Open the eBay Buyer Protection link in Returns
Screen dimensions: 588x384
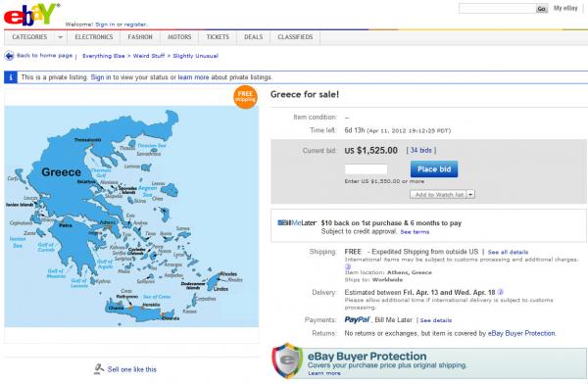click(521, 333)
